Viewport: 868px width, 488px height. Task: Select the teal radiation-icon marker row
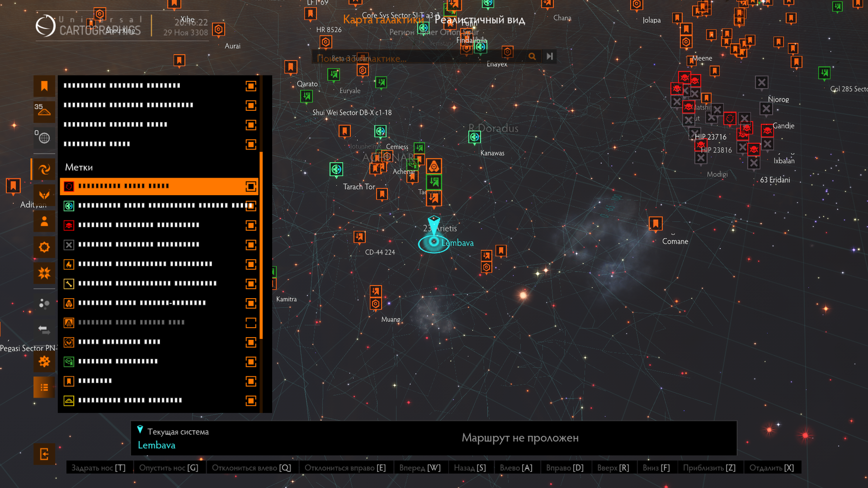pos(159,206)
